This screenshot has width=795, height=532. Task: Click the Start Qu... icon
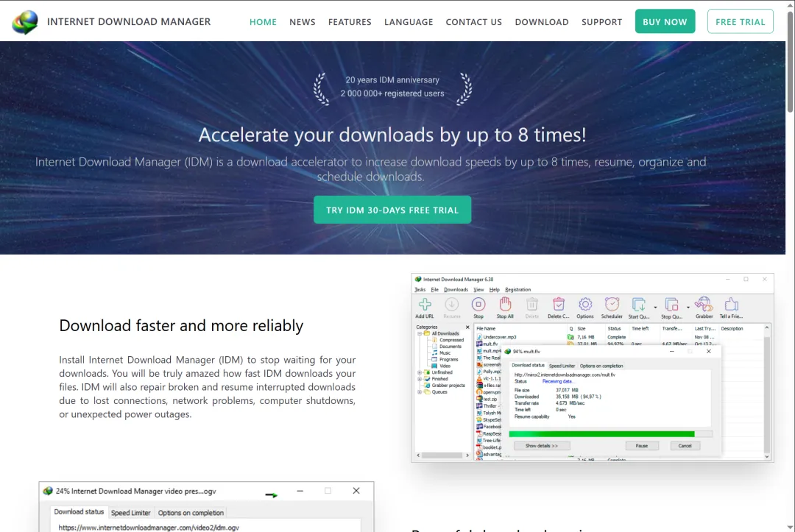pyautogui.click(x=638, y=308)
